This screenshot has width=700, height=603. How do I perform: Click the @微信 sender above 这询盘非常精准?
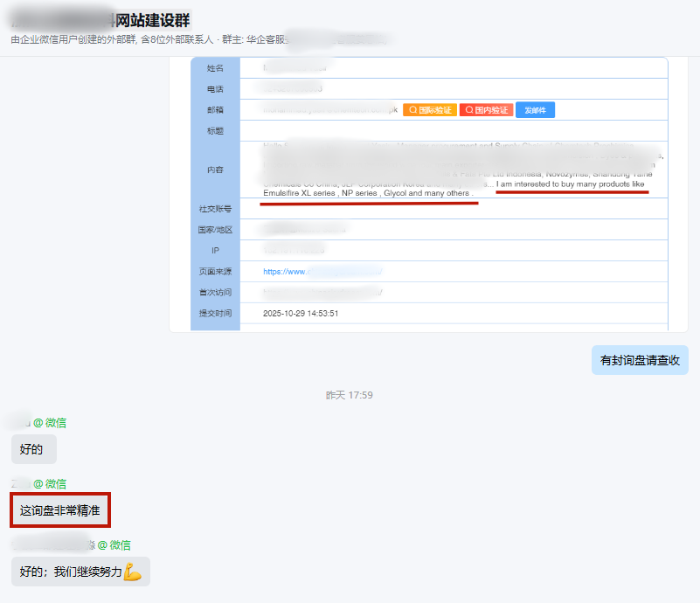click(x=50, y=483)
